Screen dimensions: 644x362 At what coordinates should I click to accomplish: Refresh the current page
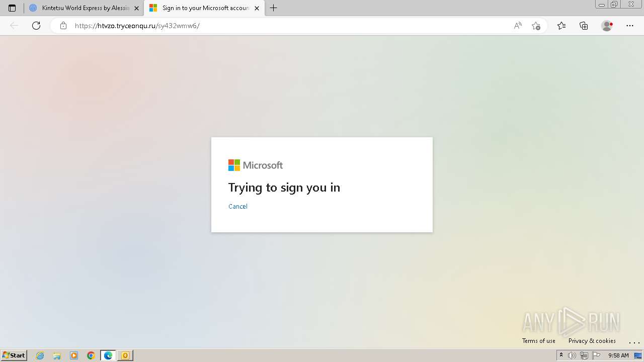coord(36,26)
